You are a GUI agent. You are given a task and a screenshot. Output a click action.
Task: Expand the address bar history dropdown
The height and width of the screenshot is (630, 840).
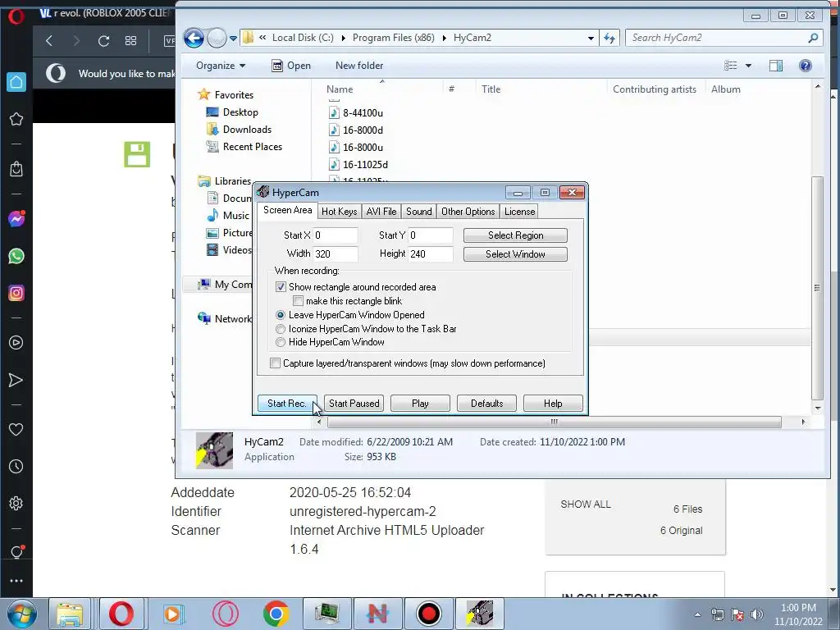tap(591, 38)
